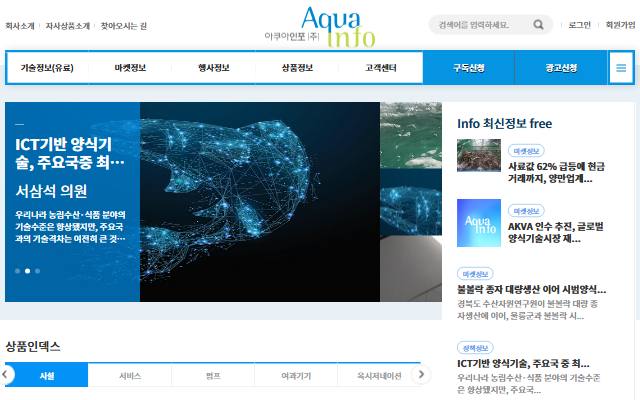Click 마켓정보 tag above 볼볼락 article

[475, 274]
